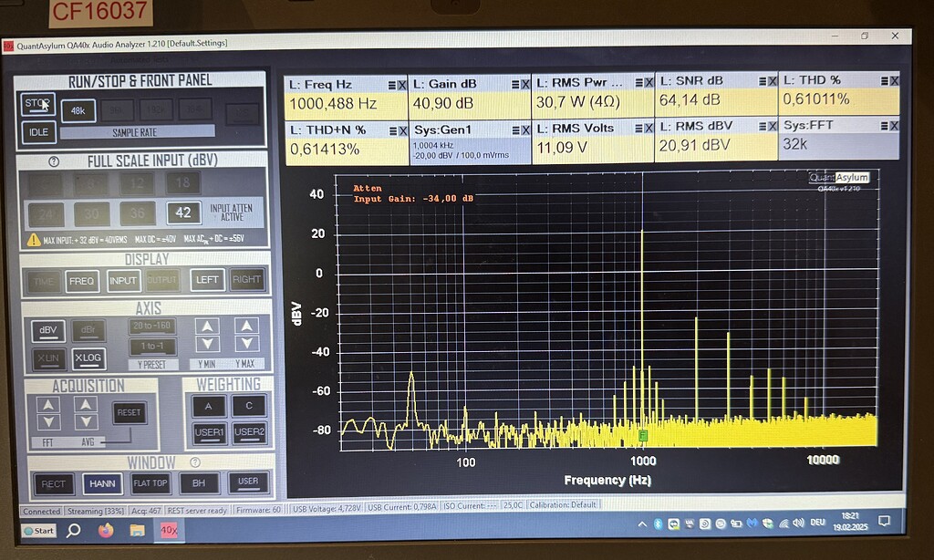Open the volume icon in the system tray

pyautogui.click(x=798, y=525)
